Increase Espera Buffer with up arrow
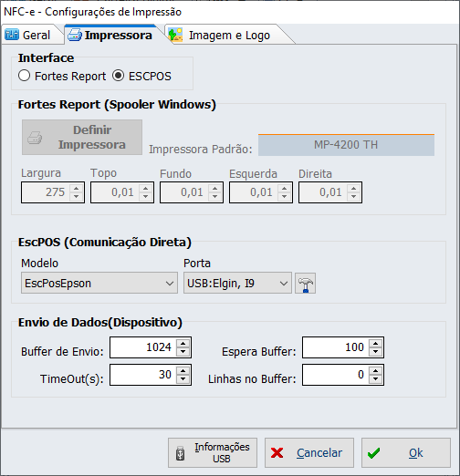This screenshot has width=460, height=476. pos(375,344)
